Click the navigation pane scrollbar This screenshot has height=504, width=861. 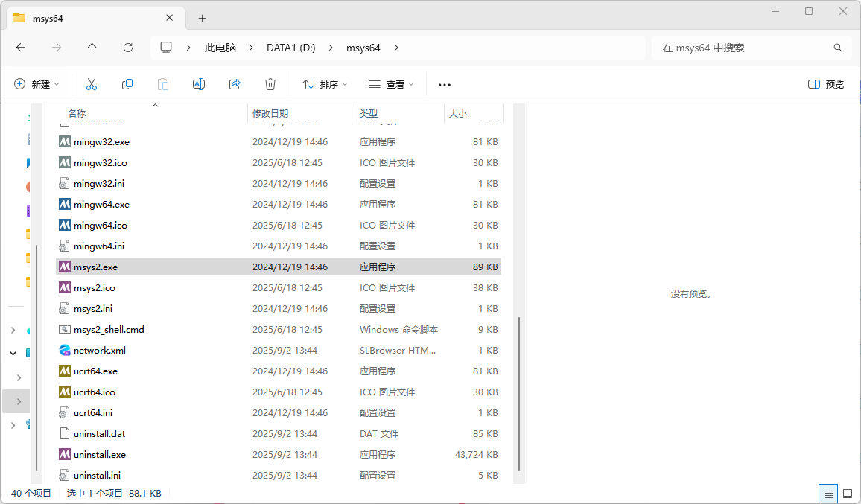click(36, 357)
